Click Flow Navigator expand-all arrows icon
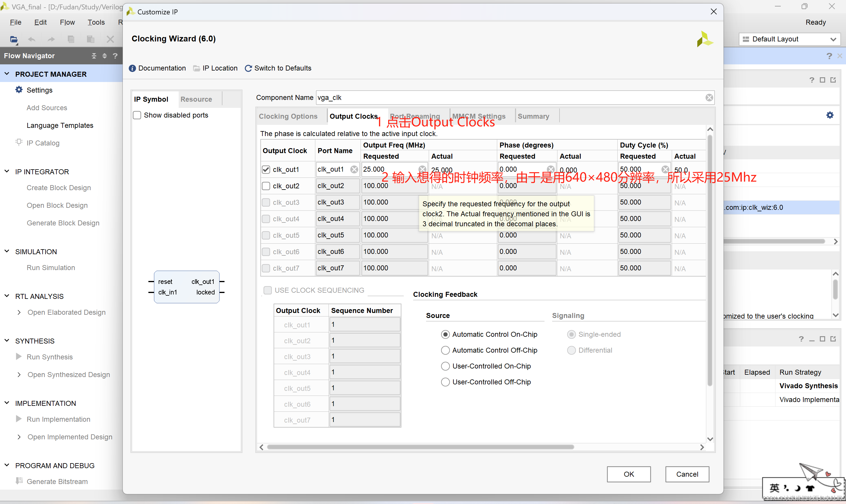846x504 pixels. pyautogui.click(x=105, y=56)
